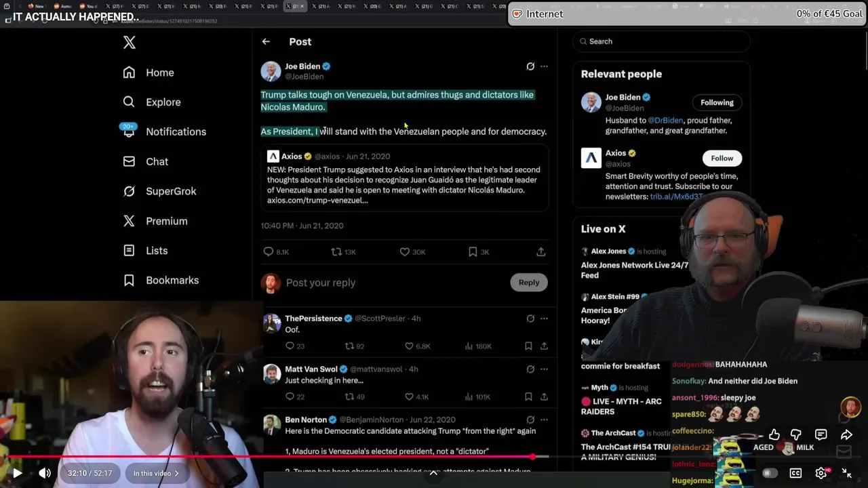The width and height of the screenshot is (868, 488).
Task: Share Matt Van Swol reply
Action: pos(544,396)
